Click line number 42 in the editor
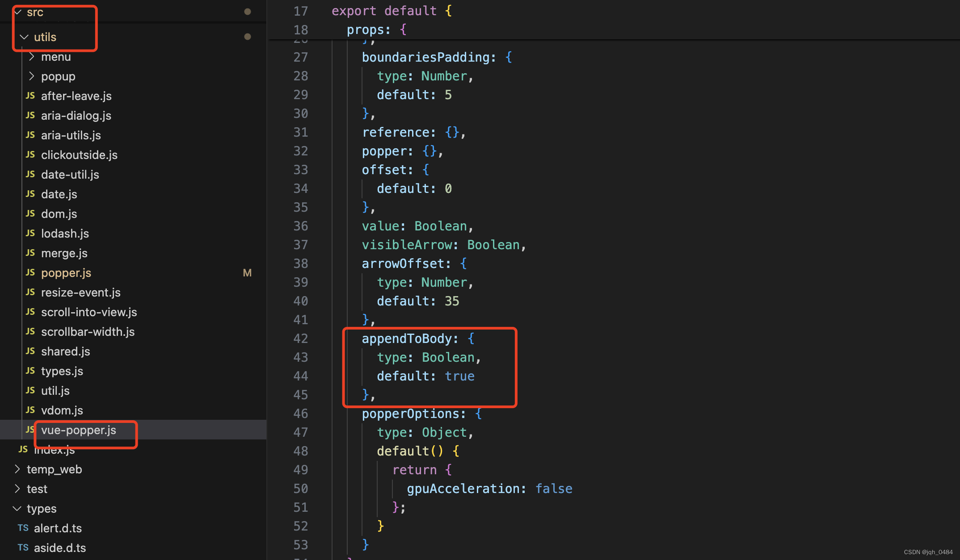 [300, 339]
